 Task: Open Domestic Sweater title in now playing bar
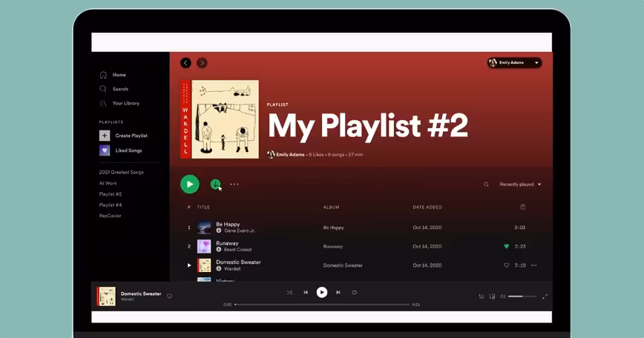[141, 294]
